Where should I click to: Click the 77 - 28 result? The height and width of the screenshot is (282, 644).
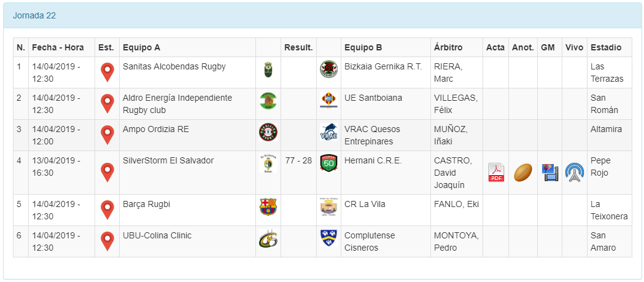[x=298, y=160]
